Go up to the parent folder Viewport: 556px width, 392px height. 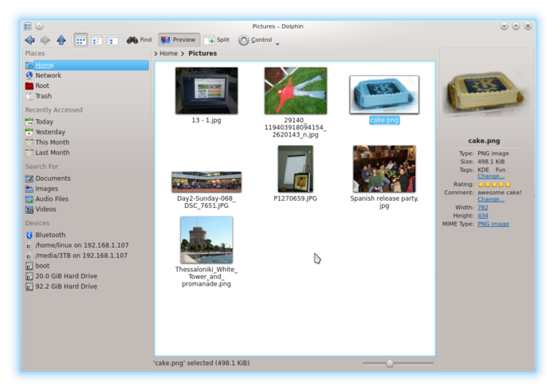point(61,40)
